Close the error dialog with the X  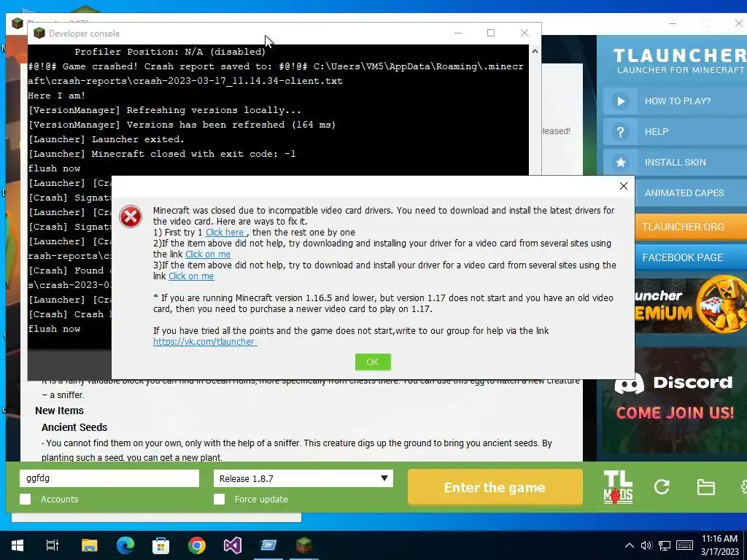(x=623, y=186)
